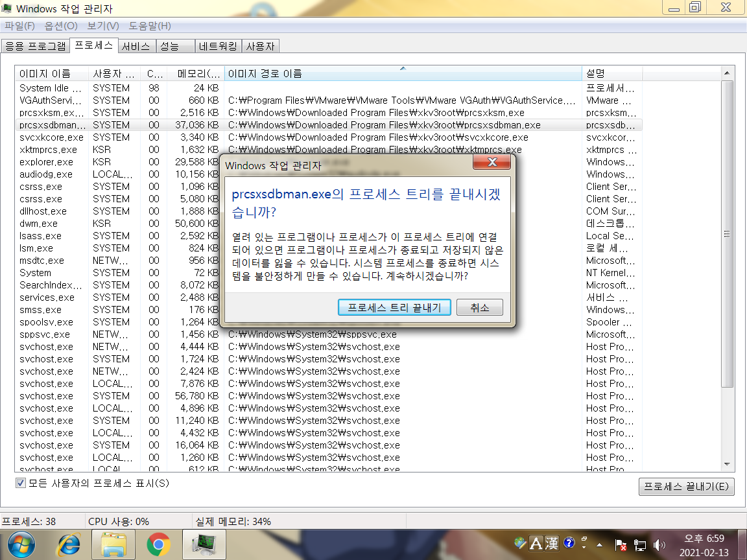Switch to the 응용 프로그램 tab

pos(35,46)
